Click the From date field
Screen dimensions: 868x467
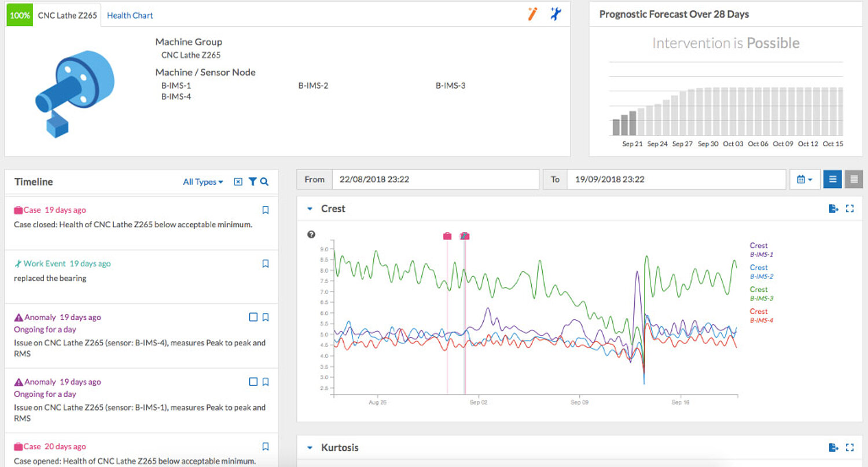[x=435, y=179]
